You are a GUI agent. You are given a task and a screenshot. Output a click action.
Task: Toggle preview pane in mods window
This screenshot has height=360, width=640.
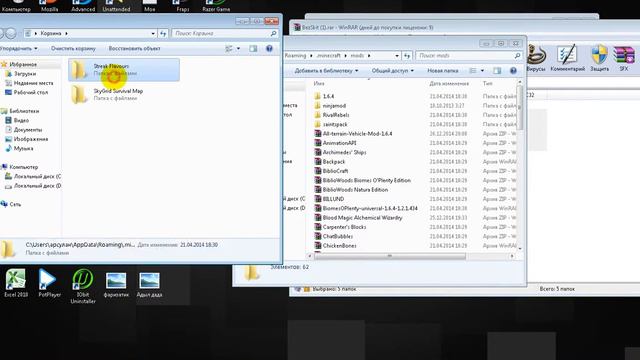(x=497, y=71)
